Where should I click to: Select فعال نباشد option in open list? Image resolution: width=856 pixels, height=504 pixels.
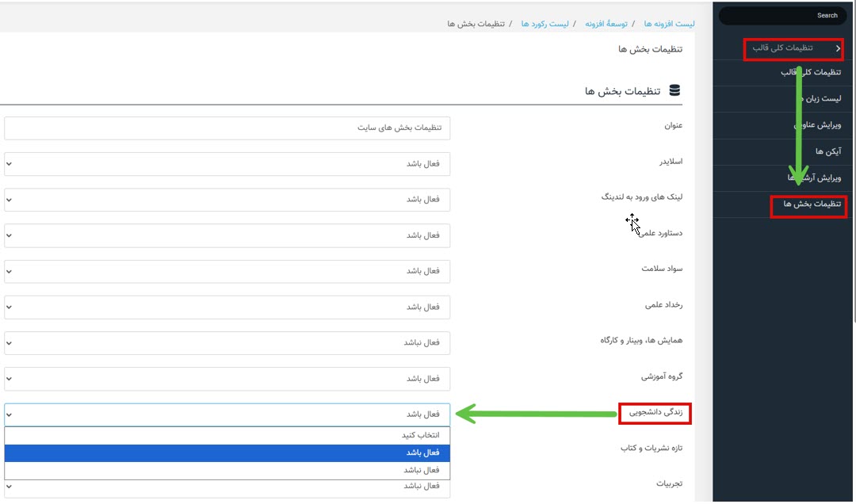pos(227,470)
